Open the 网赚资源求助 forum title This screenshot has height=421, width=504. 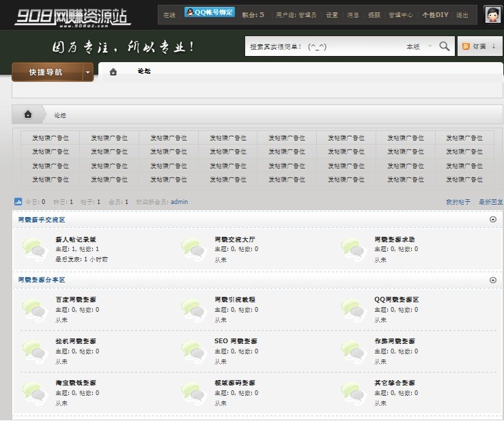pyautogui.click(x=395, y=239)
